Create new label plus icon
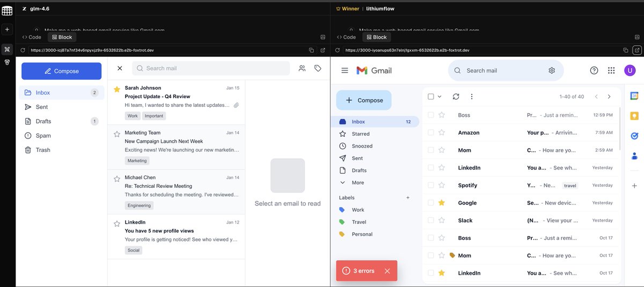The width and height of the screenshot is (644, 287). 408,197
